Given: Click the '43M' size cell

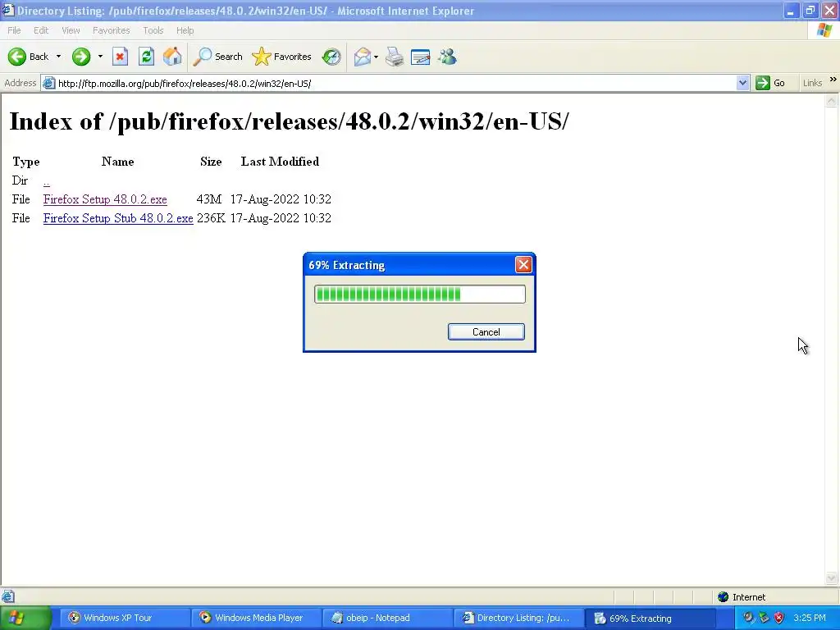Looking at the screenshot, I should point(209,199).
